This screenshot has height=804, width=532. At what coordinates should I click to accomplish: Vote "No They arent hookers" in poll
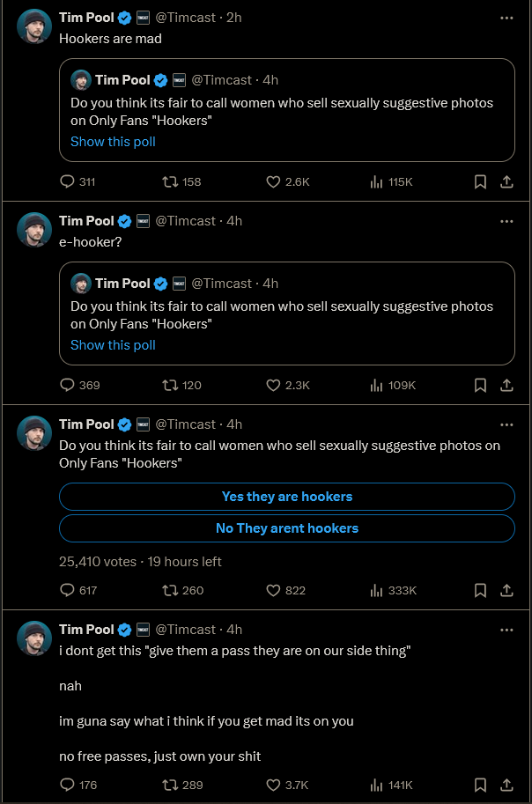pyautogui.click(x=287, y=528)
